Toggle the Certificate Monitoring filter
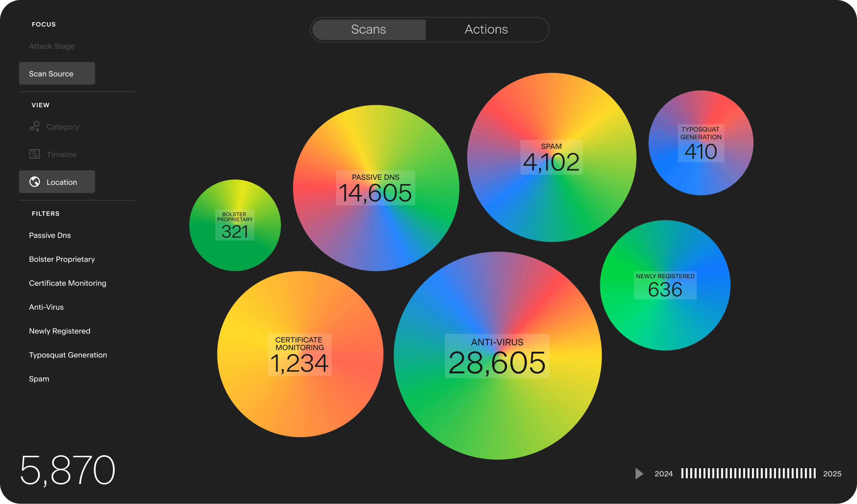The height and width of the screenshot is (504, 857). [x=67, y=283]
